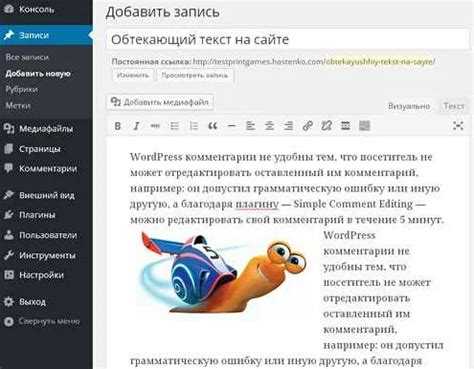Click the Добавить медиафайл button
The image size is (474, 369).
pos(160,102)
